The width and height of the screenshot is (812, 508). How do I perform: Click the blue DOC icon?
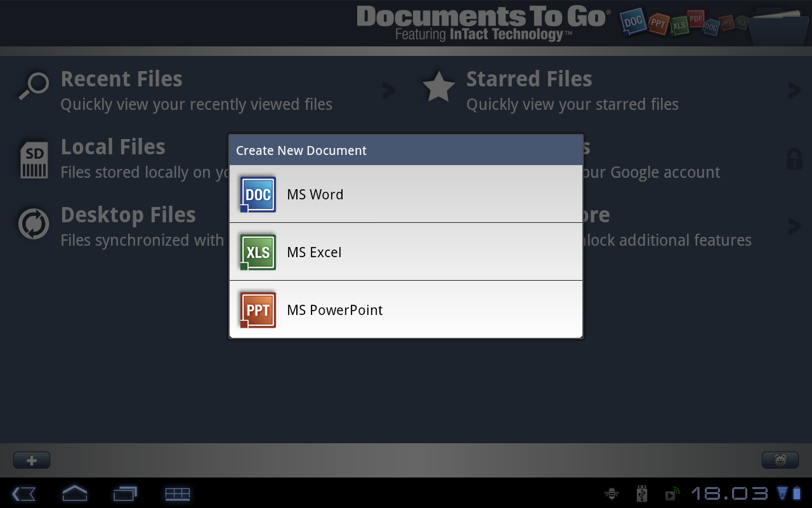pos(258,194)
